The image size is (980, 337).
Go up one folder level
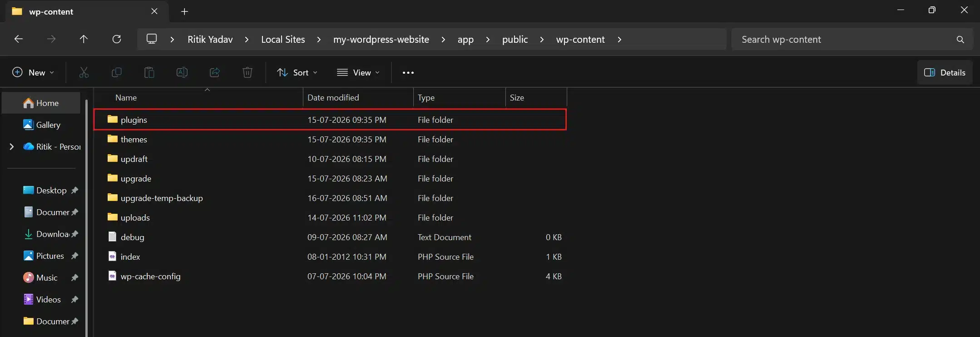click(84, 39)
